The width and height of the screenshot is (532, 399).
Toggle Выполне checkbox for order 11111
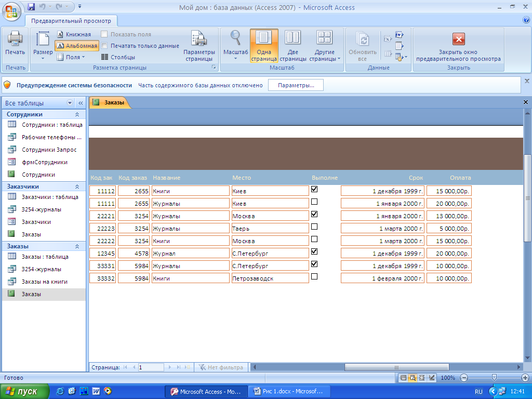coord(314,202)
